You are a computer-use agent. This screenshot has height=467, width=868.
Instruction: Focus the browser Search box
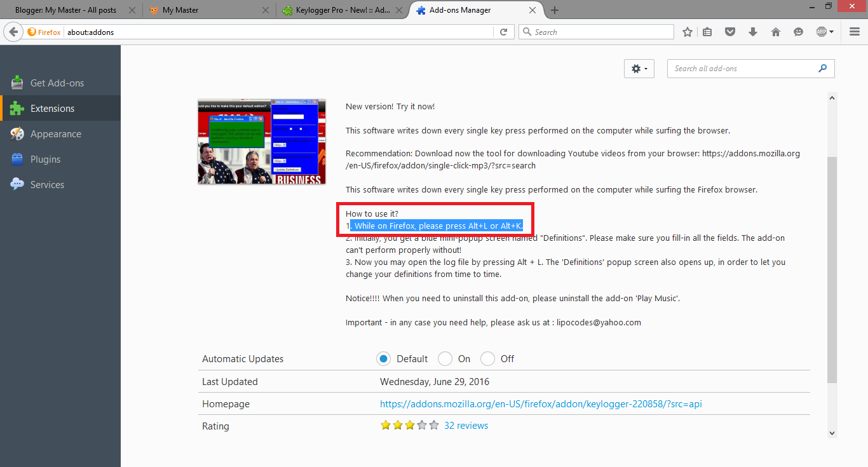pos(597,32)
